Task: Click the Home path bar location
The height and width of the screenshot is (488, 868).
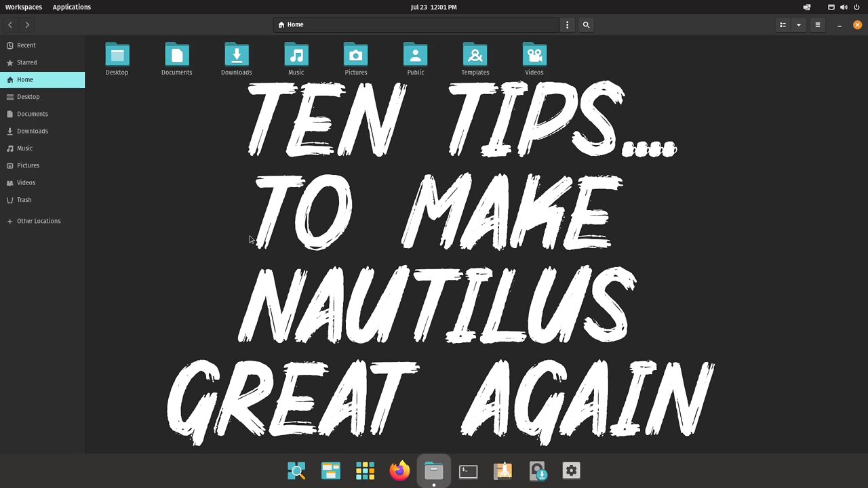Action: [291, 24]
